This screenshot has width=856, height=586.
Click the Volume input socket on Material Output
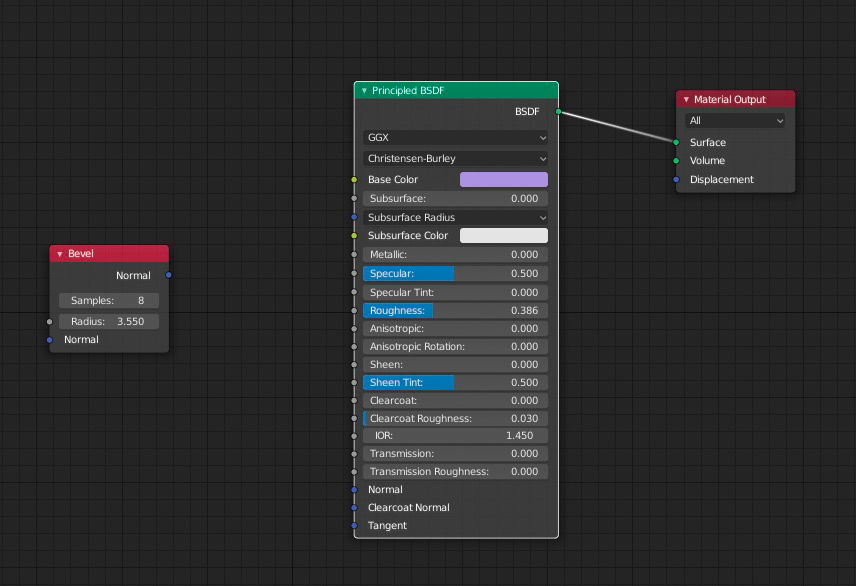(676, 161)
